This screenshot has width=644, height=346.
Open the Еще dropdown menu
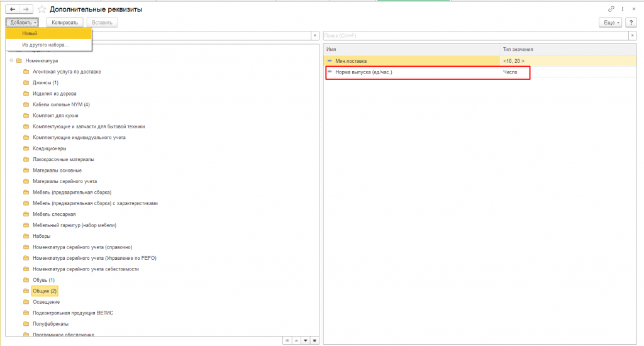[610, 23]
